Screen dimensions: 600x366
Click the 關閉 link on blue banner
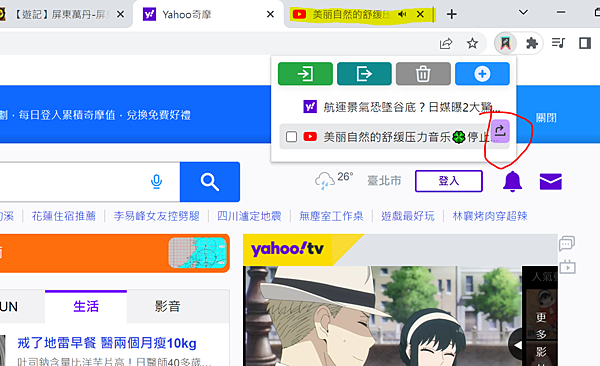click(546, 118)
